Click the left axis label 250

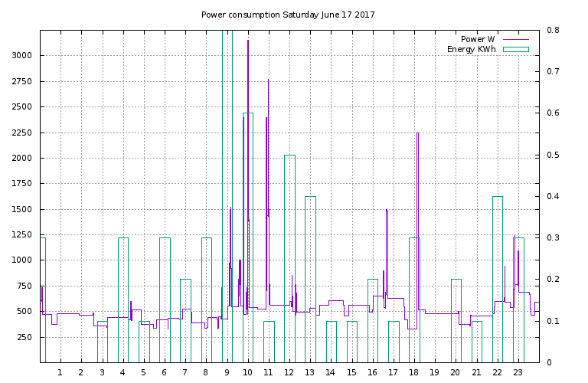tap(24, 337)
